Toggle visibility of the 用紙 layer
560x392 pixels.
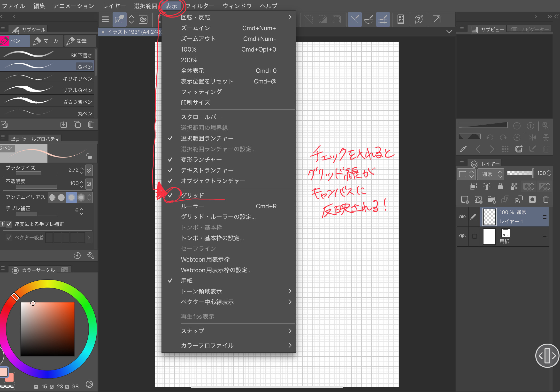(462, 236)
